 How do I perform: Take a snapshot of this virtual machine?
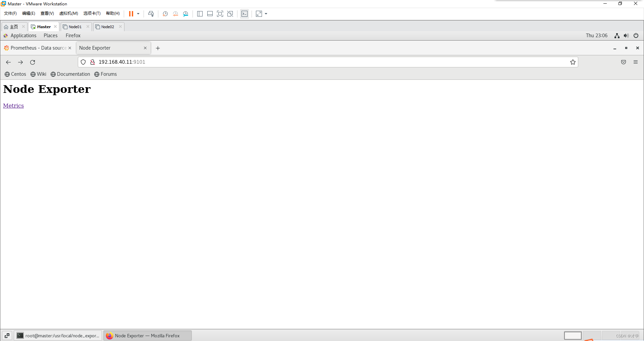(x=165, y=14)
